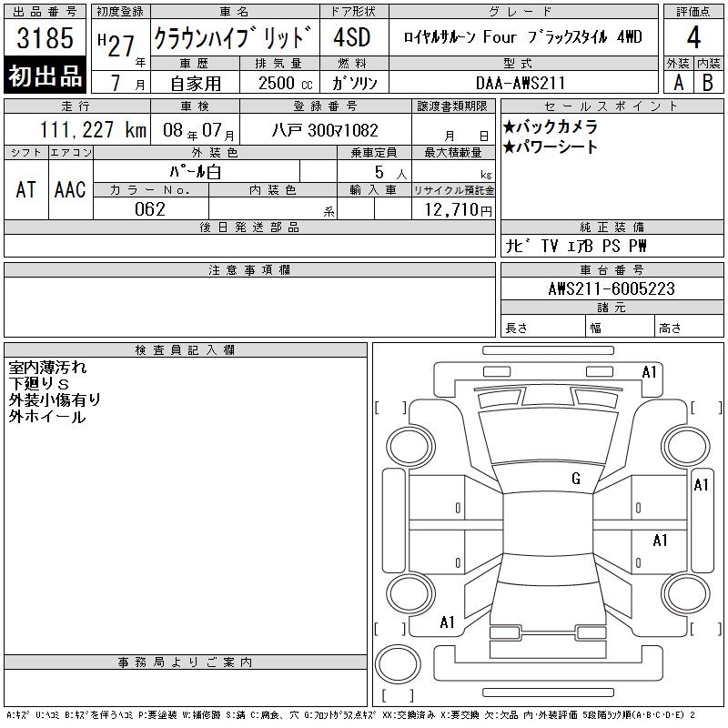Click the overall score 4
Viewport: 728px width, 728px height.
click(693, 37)
